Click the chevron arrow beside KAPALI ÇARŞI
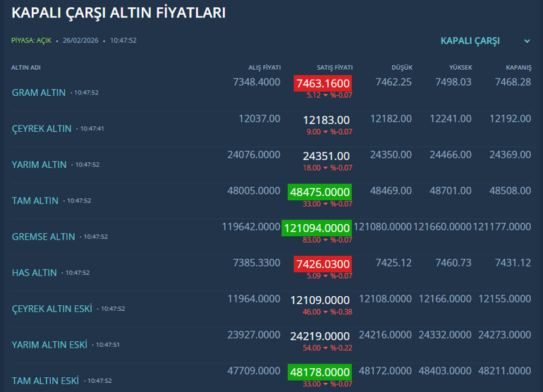This screenshot has width=543, height=392. point(527,41)
